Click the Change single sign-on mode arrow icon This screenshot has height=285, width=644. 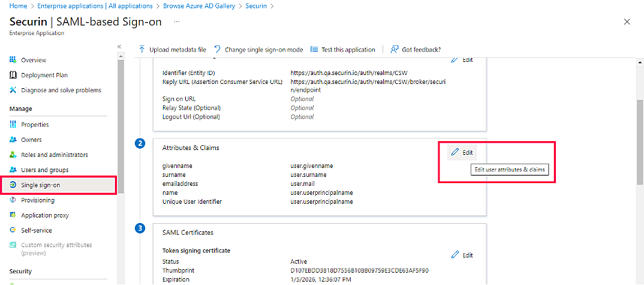tap(217, 50)
